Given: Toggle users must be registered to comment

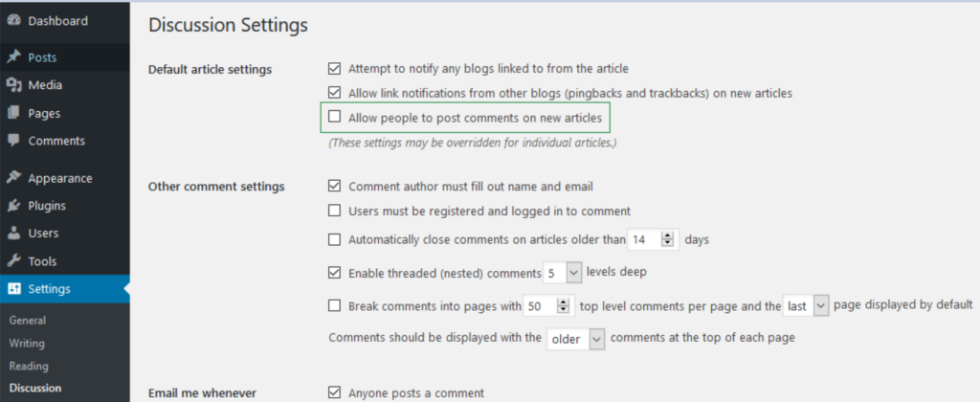Looking at the screenshot, I should pyautogui.click(x=334, y=211).
